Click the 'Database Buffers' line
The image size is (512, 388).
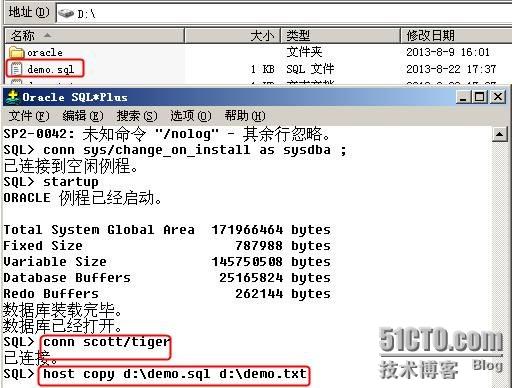click(x=167, y=278)
